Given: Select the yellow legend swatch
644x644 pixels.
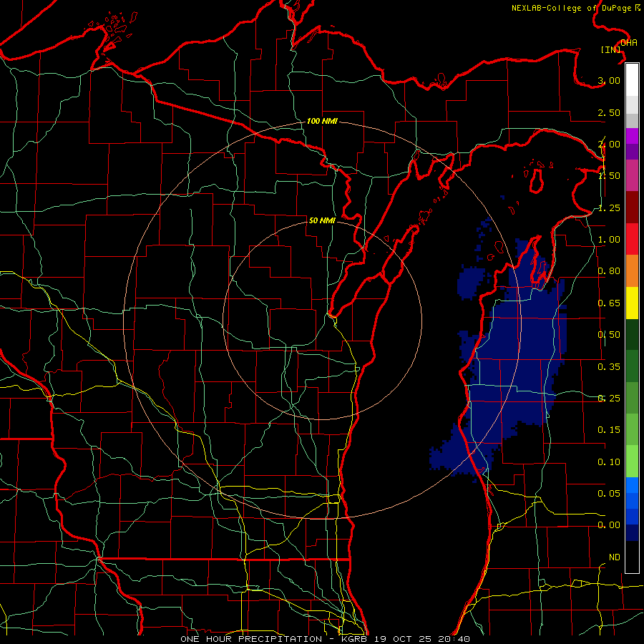Looking at the screenshot, I should tap(632, 303).
